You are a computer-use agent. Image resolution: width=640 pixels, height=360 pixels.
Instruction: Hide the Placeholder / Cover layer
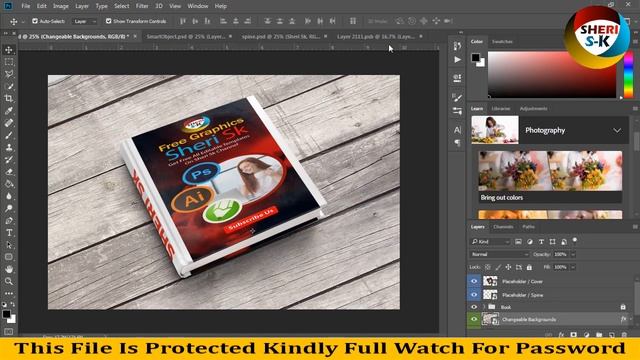474,281
